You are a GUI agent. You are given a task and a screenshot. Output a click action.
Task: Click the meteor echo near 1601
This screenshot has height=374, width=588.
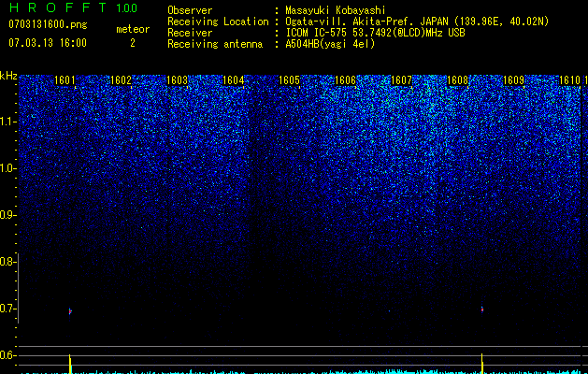pos(70,311)
